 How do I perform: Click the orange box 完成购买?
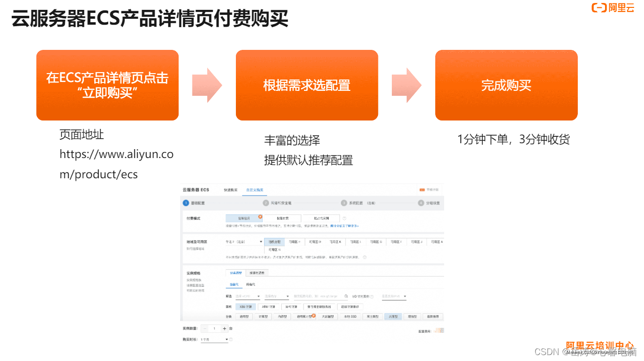pyautogui.click(x=506, y=85)
